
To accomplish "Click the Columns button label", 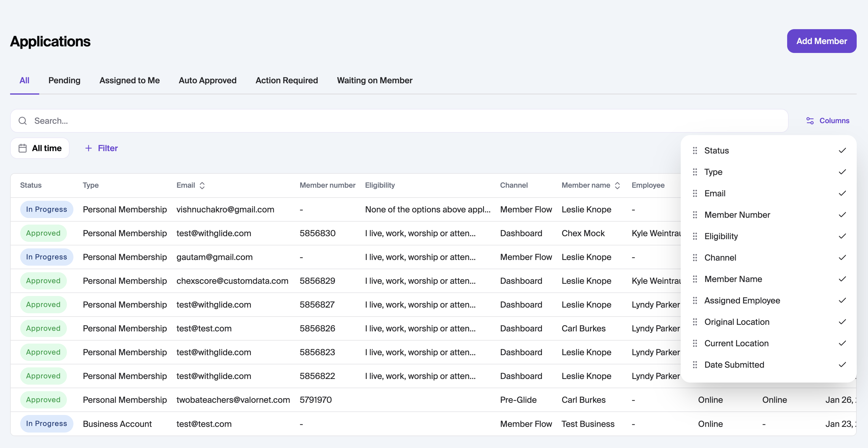I will point(834,121).
